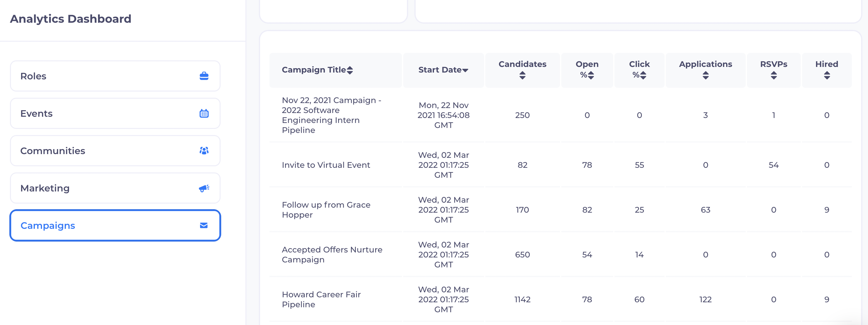
Task: Sort by RSVPs column arrows
Action: coord(774,76)
